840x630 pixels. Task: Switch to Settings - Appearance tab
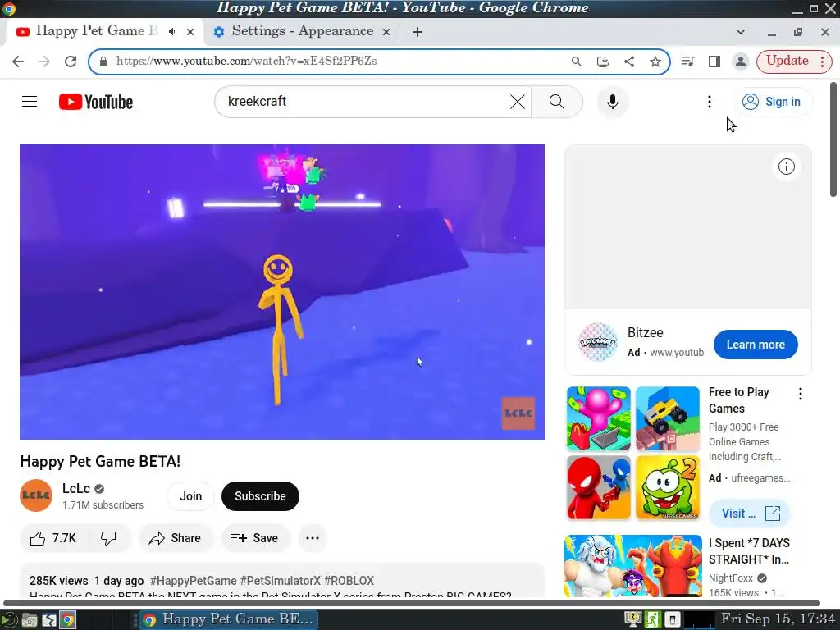(302, 31)
